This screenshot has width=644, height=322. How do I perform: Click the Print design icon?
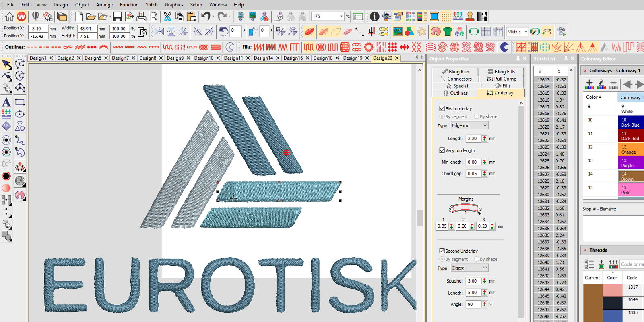[141, 17]
